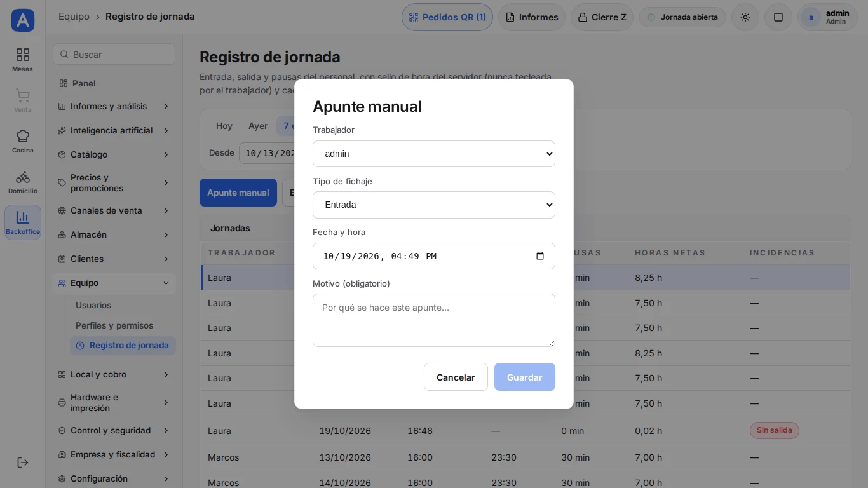Open Perfiles y permisos submenu item

pos(123,325)
